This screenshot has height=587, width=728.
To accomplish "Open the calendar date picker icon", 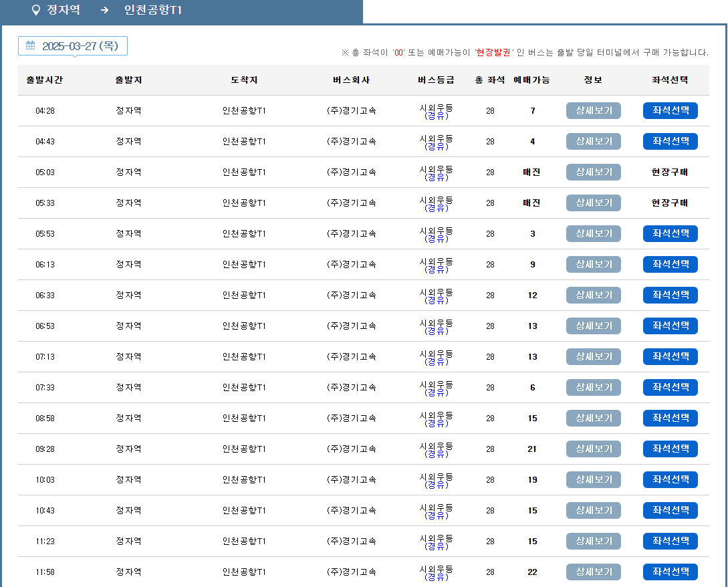I will pyautogui.click(x=29, y=45).
